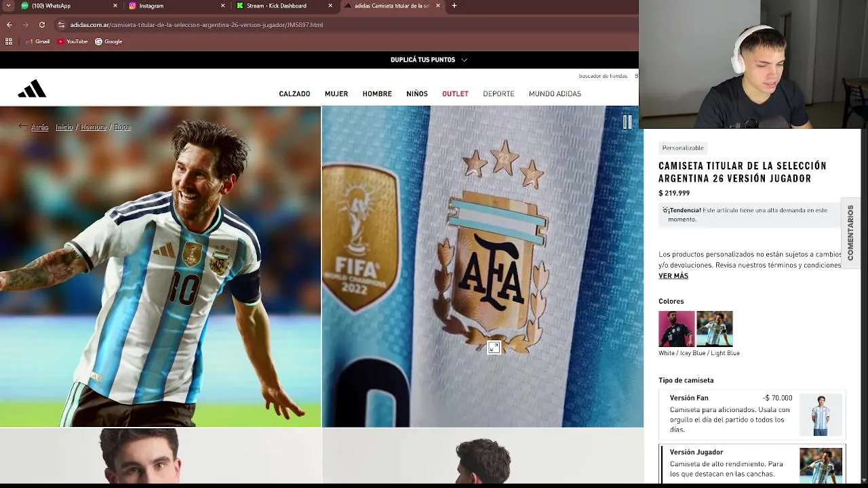Screen dimensions: 868x488
Task: Open the Google bookmark
Action: click(x=108, y=41)
